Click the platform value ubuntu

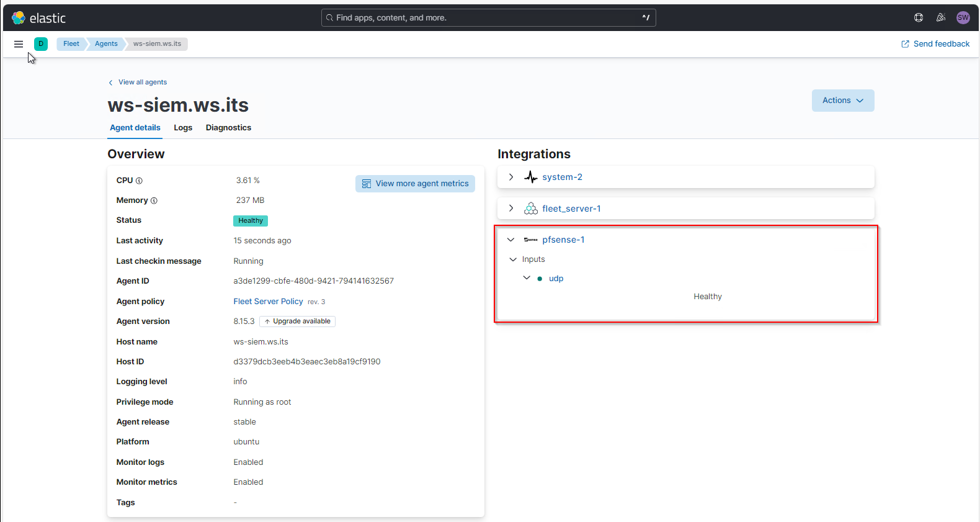click(x=246, y=442)
